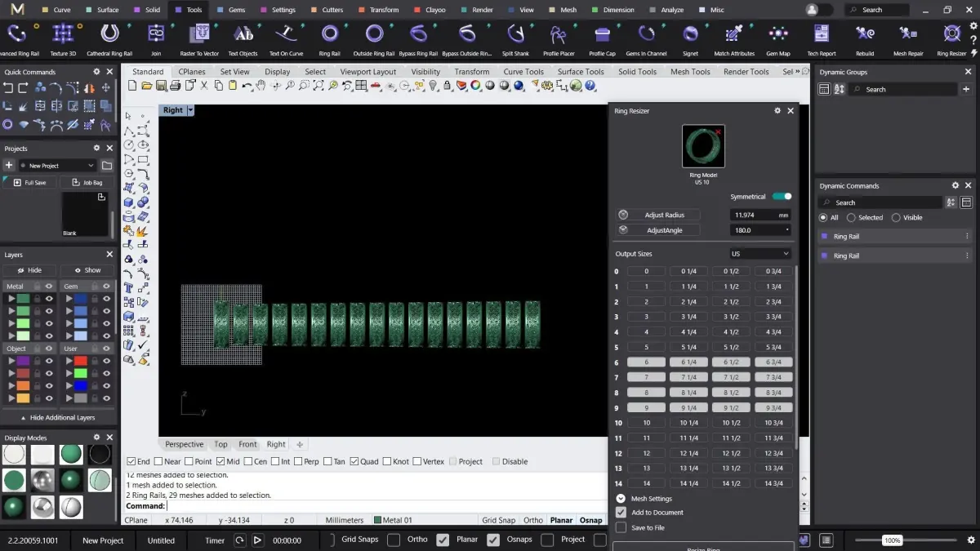Image resolution: width=980 pixels, height=551 pixels.
Task: Click the Join tool icon
Action: (x=156, y=38)
